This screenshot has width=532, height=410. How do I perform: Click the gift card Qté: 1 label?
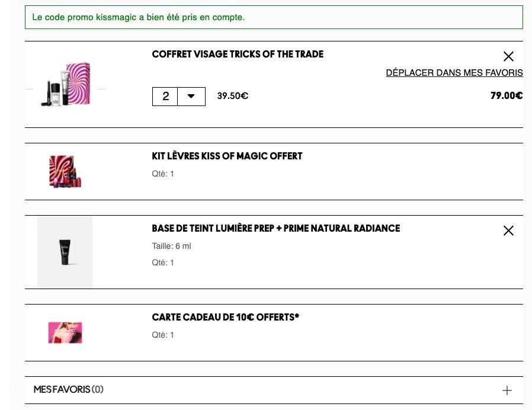tap(163, 335)
